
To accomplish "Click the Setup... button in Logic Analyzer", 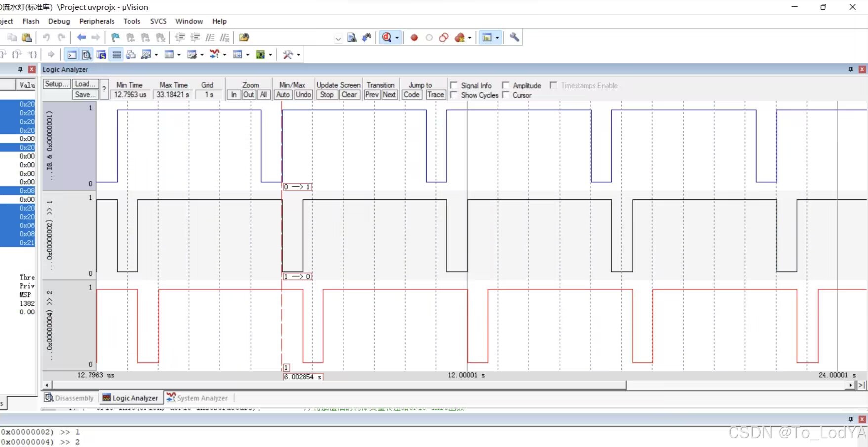I will pyautogui.click(x=56, y=84).
